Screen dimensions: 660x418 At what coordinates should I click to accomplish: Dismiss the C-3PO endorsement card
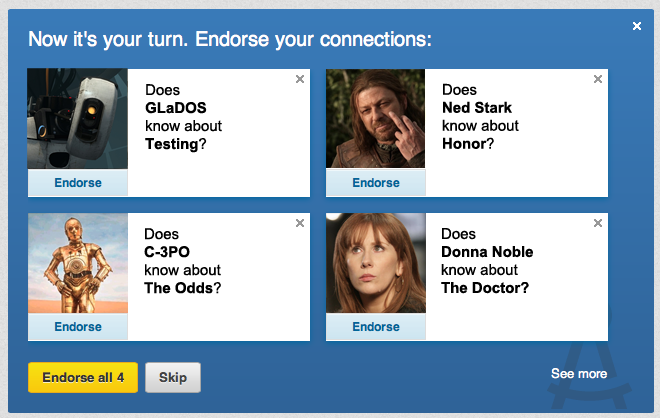pyautogui.click(x=300, y=223)
